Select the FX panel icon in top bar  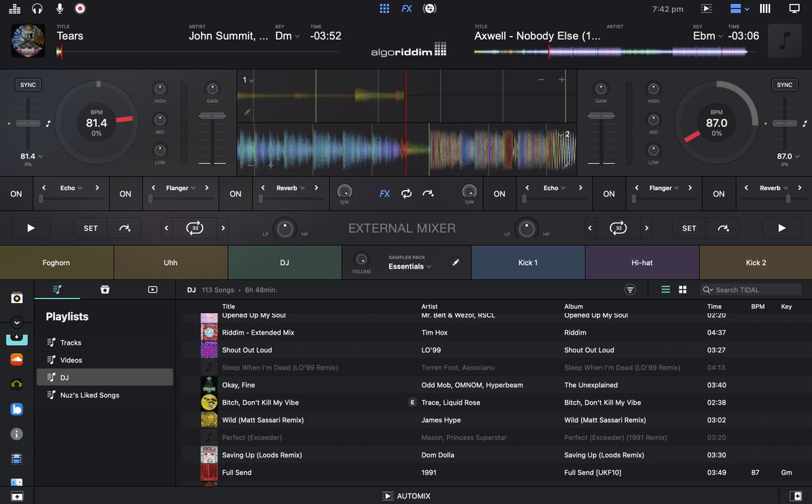tap(407, 9)
